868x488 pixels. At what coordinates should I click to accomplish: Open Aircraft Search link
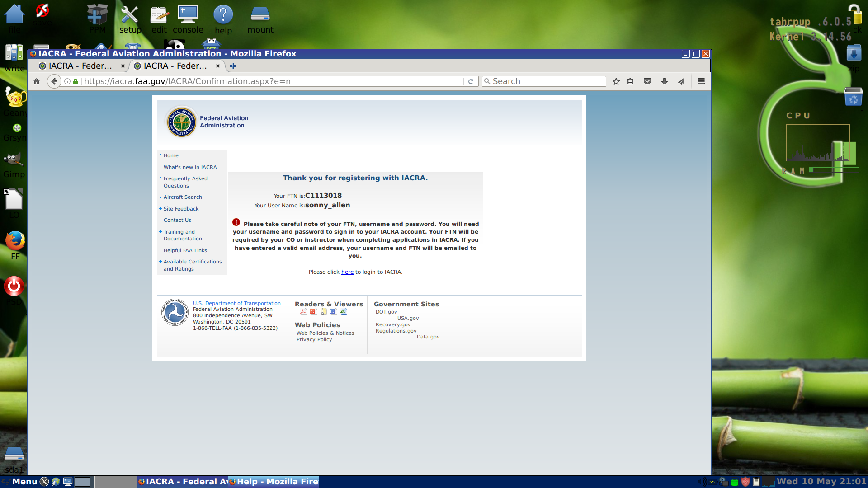(x=183, y=197)
